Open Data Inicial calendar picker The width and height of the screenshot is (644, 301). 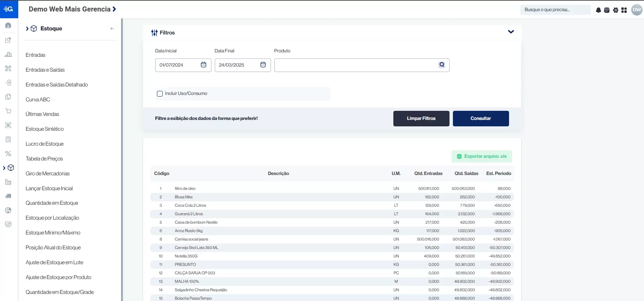(204, 65)
